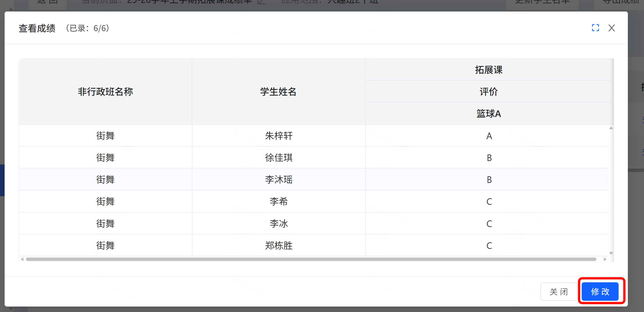Select the 朱梓轩 name cell
Image resolution: width=644 pixels, height=312 pixels.
(x=279, y=136)
